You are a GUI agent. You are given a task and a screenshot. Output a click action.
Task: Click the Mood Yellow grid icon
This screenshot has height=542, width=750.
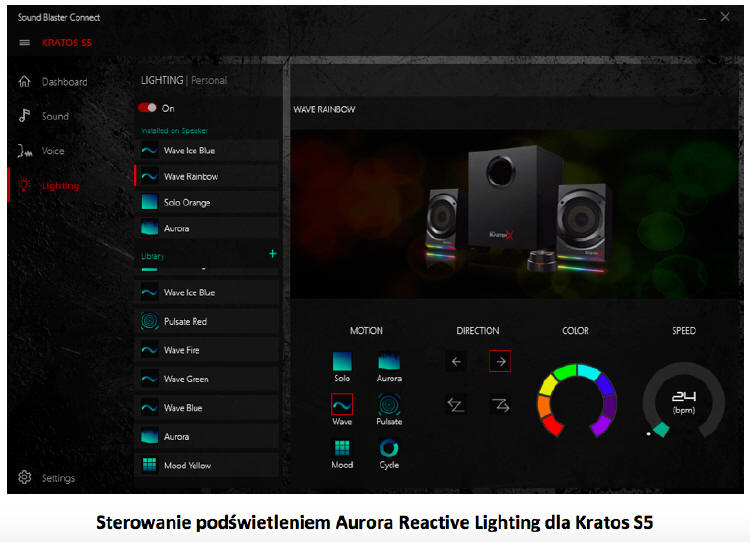point(149,465)
